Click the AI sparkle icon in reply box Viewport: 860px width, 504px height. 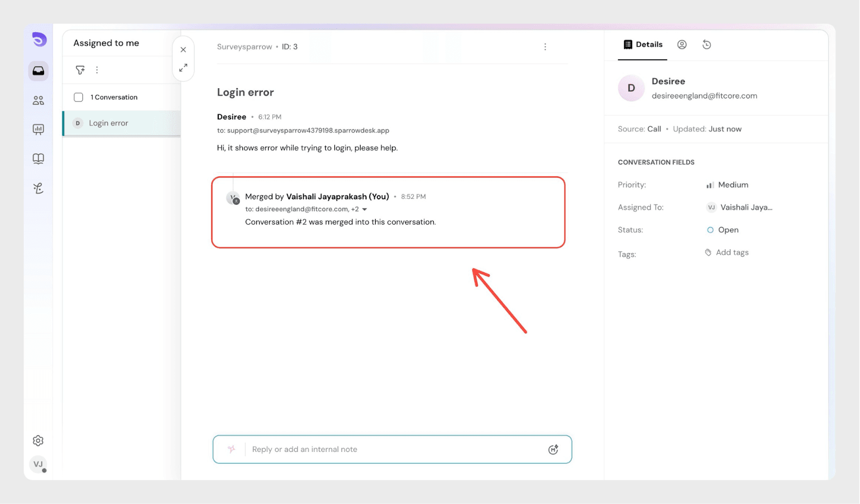(x=232, y=449)
